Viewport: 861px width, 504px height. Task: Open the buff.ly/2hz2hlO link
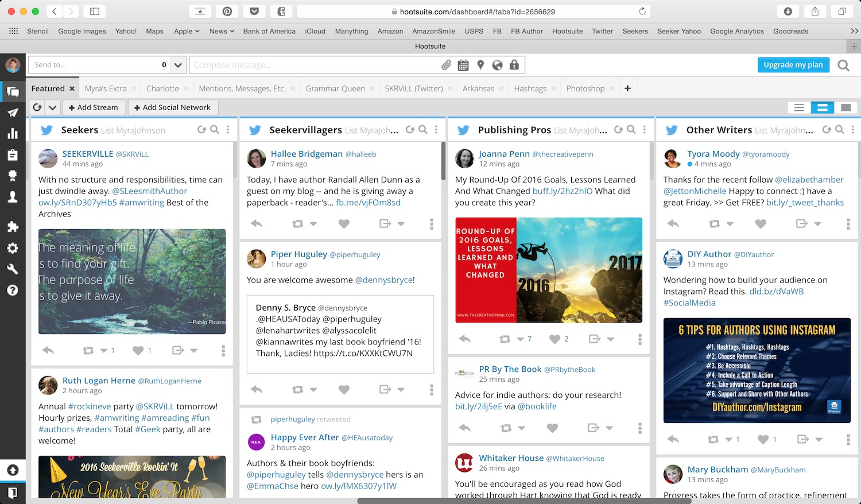point(562,191)
